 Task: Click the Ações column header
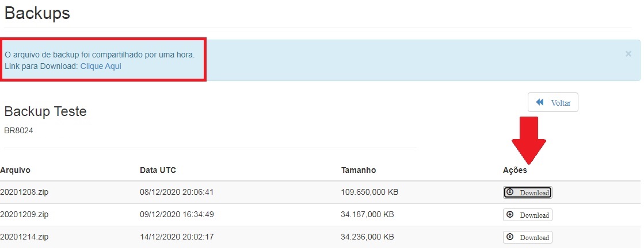tap(515, 171)
